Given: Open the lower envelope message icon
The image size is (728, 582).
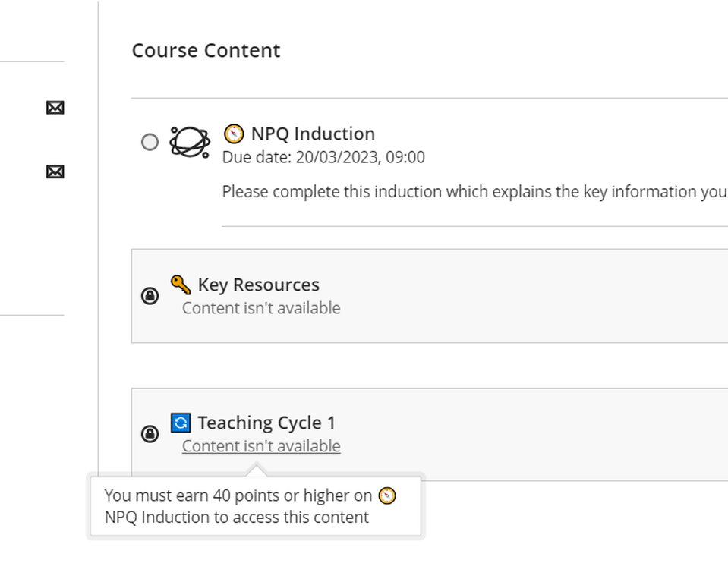Looking at the screenshot, I should pyautogui.click(x=55, y=172).
